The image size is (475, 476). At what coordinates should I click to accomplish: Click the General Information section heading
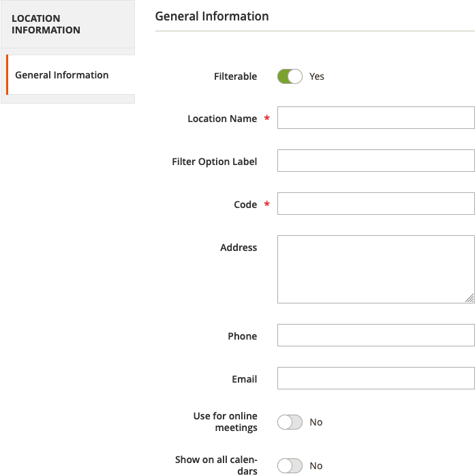pos(212,16)
